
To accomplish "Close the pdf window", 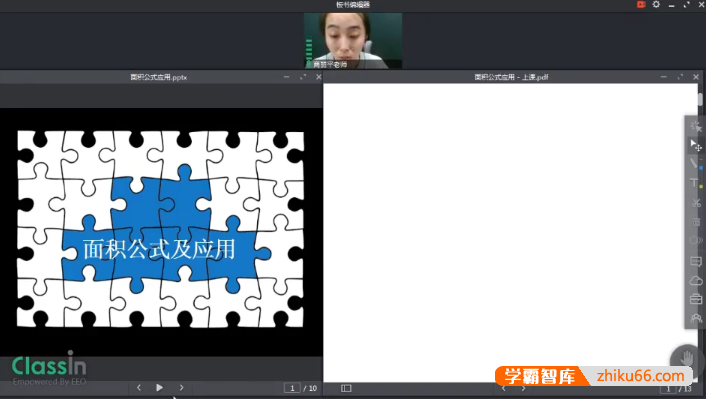I will (696, 77).
